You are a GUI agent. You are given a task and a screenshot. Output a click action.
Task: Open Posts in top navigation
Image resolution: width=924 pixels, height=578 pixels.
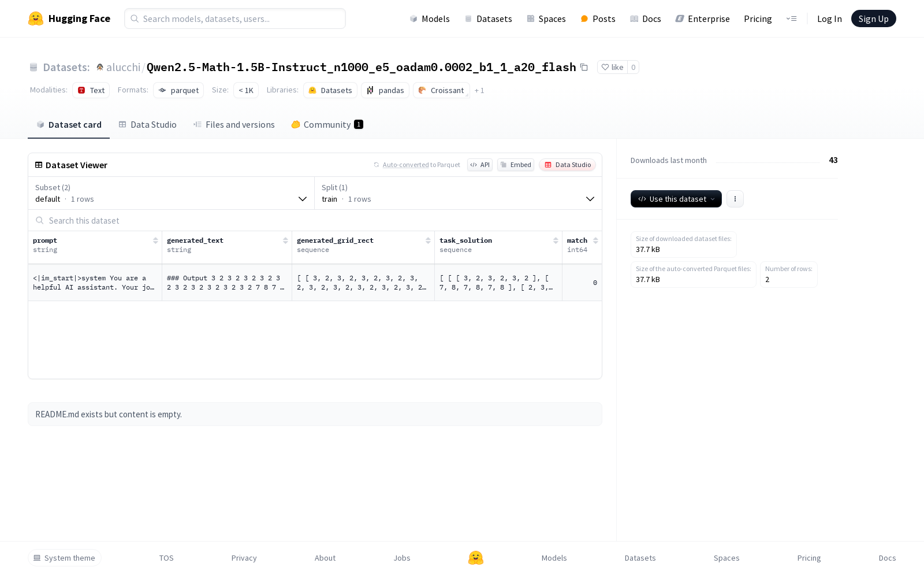(598, 18)
